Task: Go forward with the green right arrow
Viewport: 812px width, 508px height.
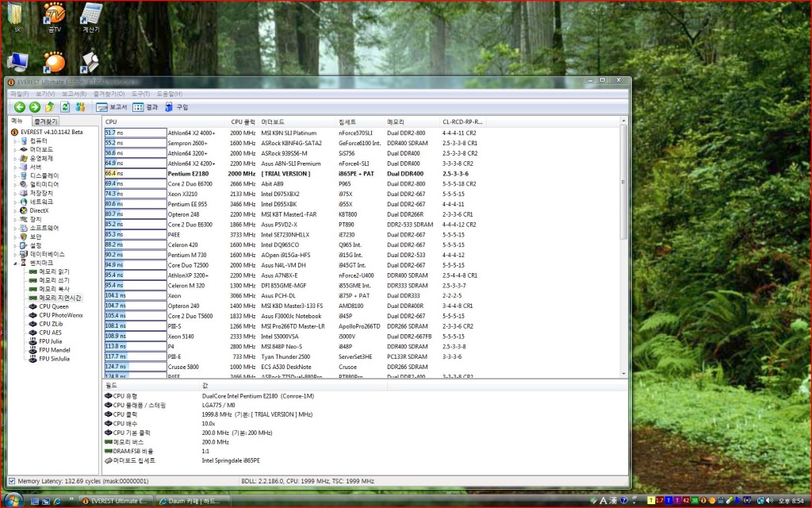Action: (x=35, y=107)
